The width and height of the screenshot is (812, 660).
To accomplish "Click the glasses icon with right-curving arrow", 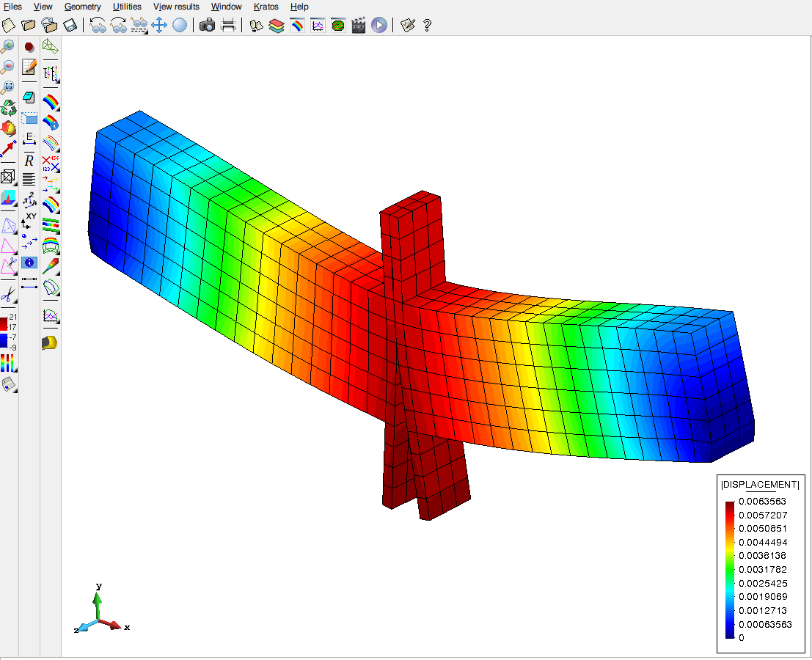I will [118, 25].
